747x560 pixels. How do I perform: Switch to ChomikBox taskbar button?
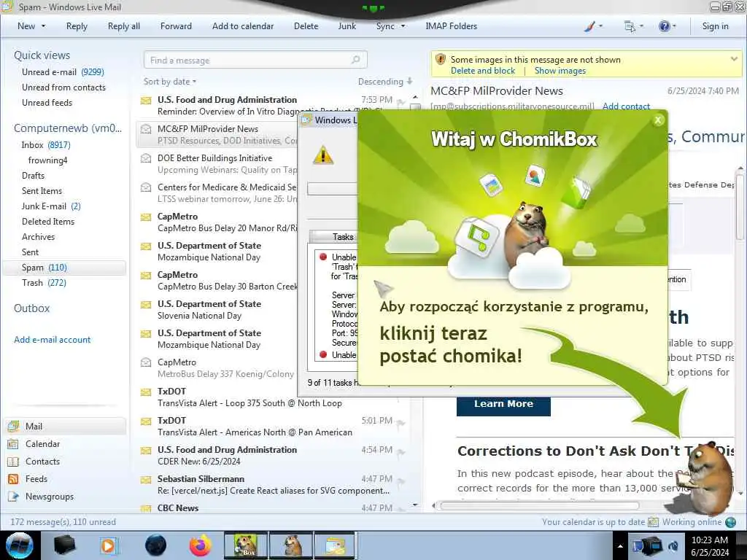click(245, 545)
